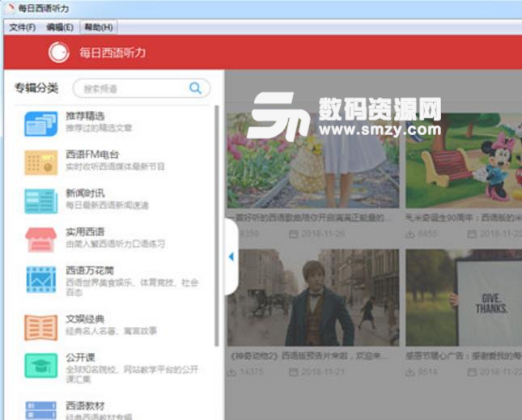Viewport: 522px width, 420px height.
Task: Select the 推荐精选 category icon
Action: pyautogui.click(x=41, y=124)
